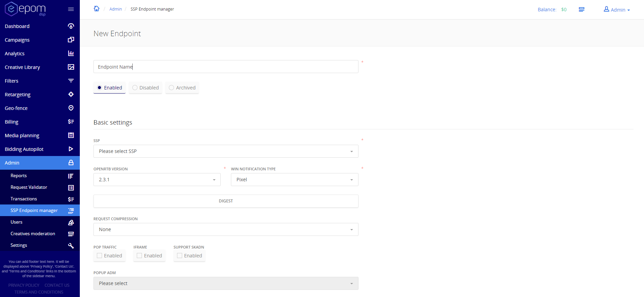Select the Enabled status radio button
Viewport: 644px width, 297px height.
100,88
